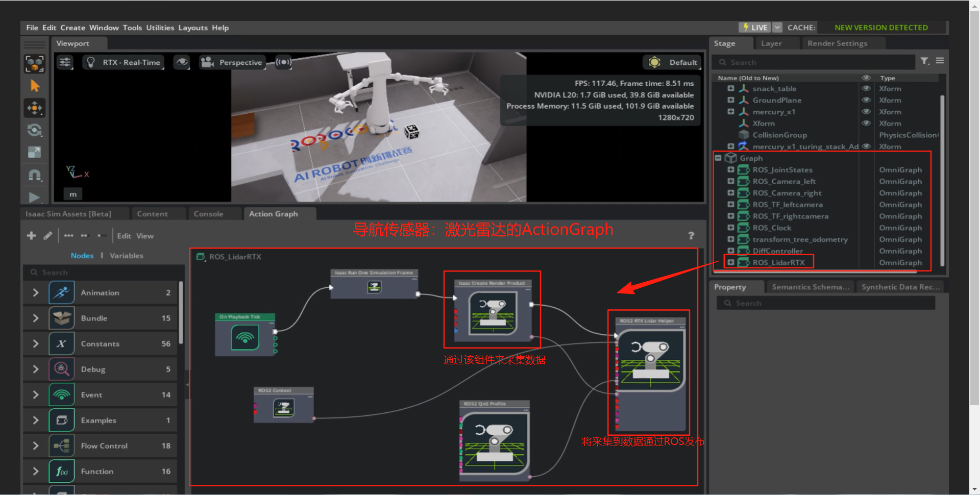Click the Nodes search field
Screen dimensions: 980x495
(103, 273)
